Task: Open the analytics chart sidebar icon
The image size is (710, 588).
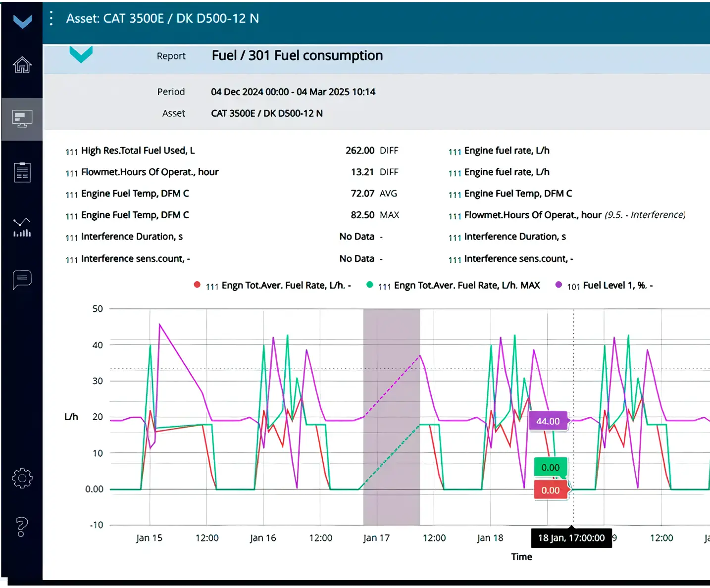Action: pyautogui.click(x=22, y=228)
